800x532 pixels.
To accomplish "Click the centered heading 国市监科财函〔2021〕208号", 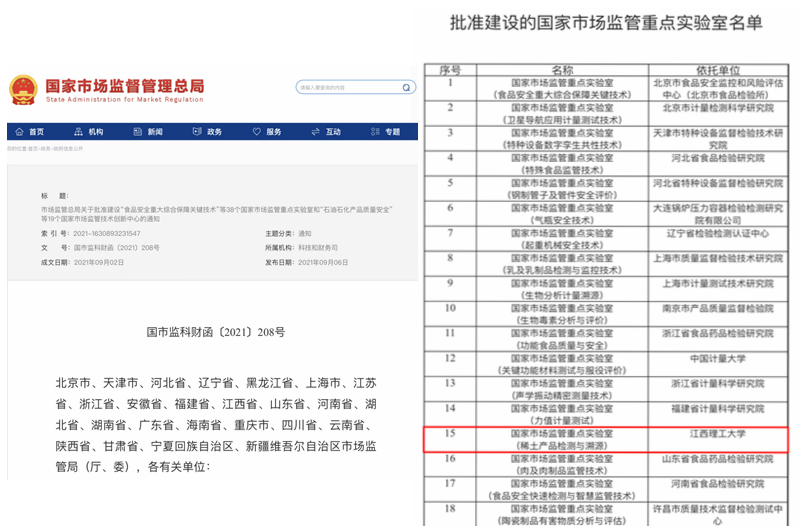I will tap(216, 332).
